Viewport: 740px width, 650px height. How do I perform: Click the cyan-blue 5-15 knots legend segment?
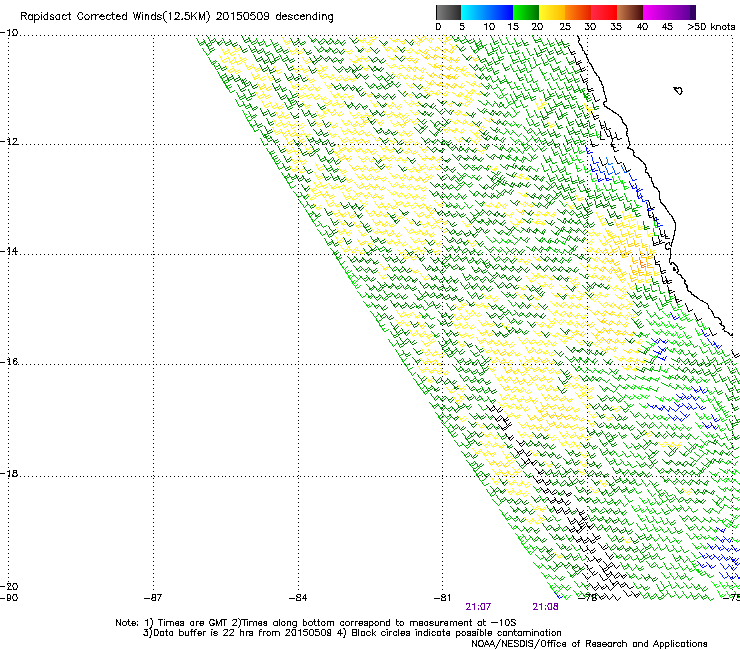(487, 12)
